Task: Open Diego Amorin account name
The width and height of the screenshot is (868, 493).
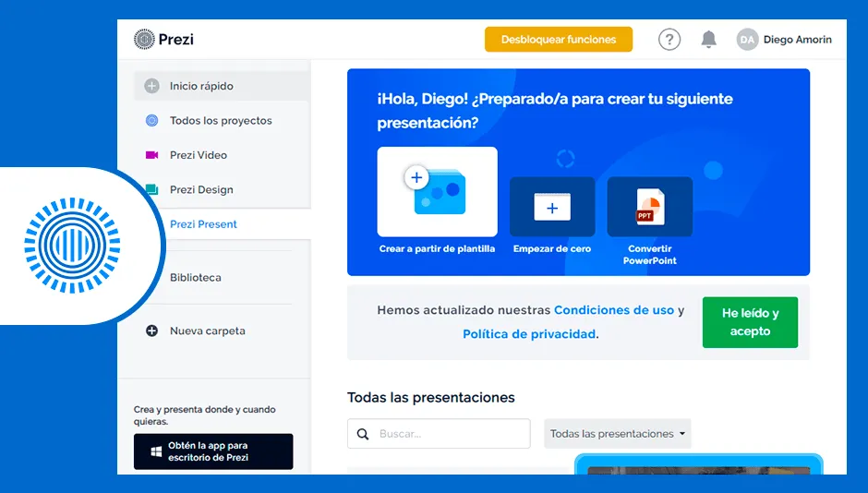Action: coord(797,40)
